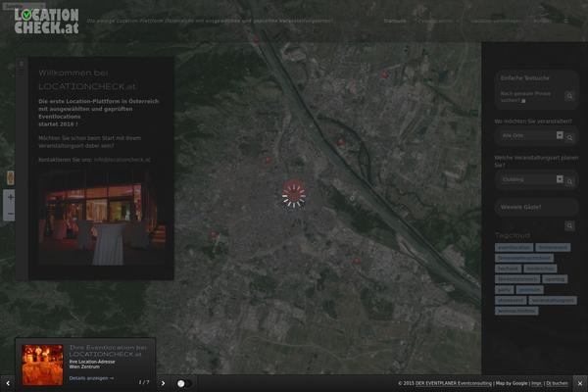Click the search icon beside 'Alle Orte'

point(569,137)
